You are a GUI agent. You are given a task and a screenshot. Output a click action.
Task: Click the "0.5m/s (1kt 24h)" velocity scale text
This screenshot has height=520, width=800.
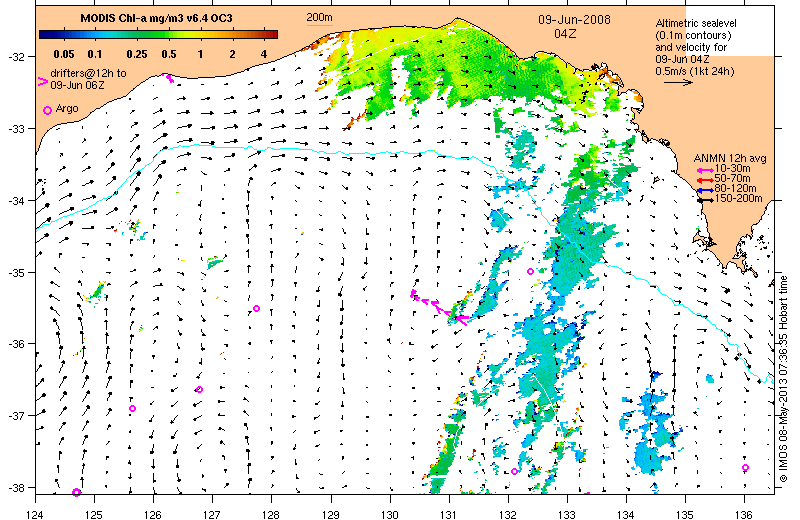pyautogui.click(x=695, y=71)
